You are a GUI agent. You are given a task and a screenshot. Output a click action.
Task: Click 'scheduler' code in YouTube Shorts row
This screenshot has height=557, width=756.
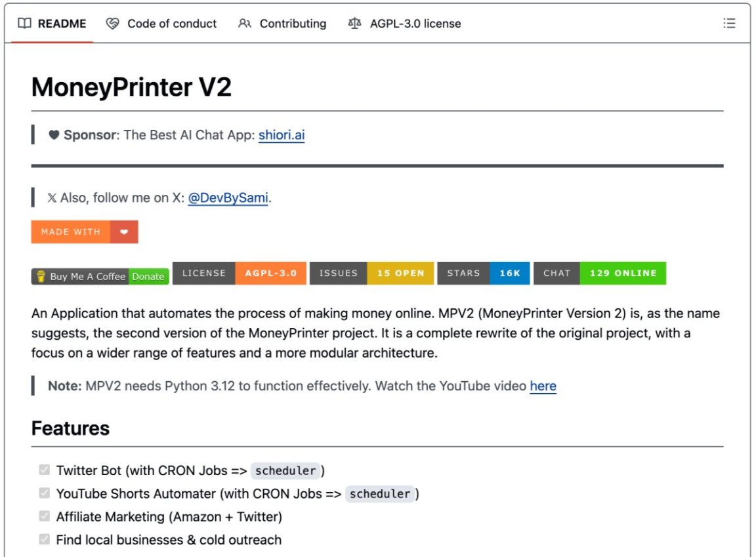pyautogui.click(x=380, y=494)
